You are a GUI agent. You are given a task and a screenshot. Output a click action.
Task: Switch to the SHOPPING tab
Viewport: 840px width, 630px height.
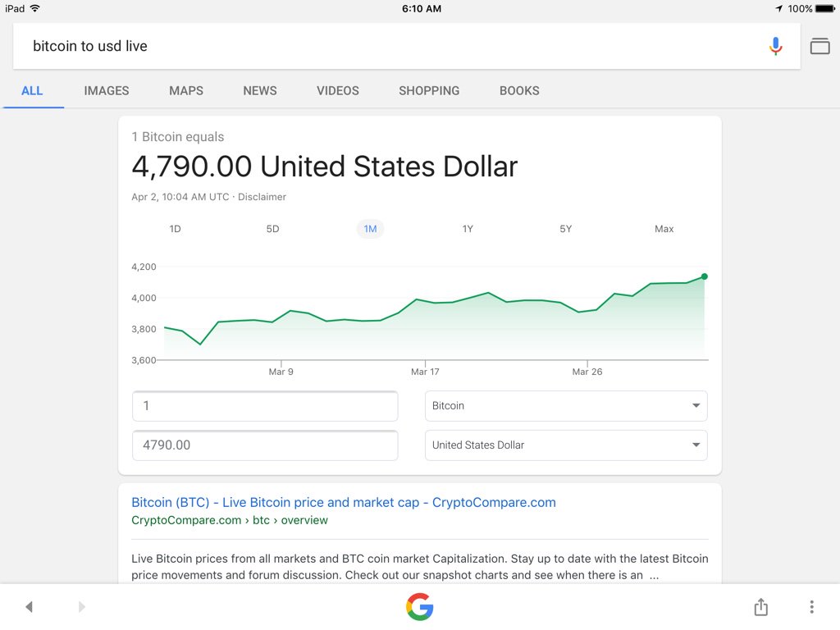click(429, 90)
